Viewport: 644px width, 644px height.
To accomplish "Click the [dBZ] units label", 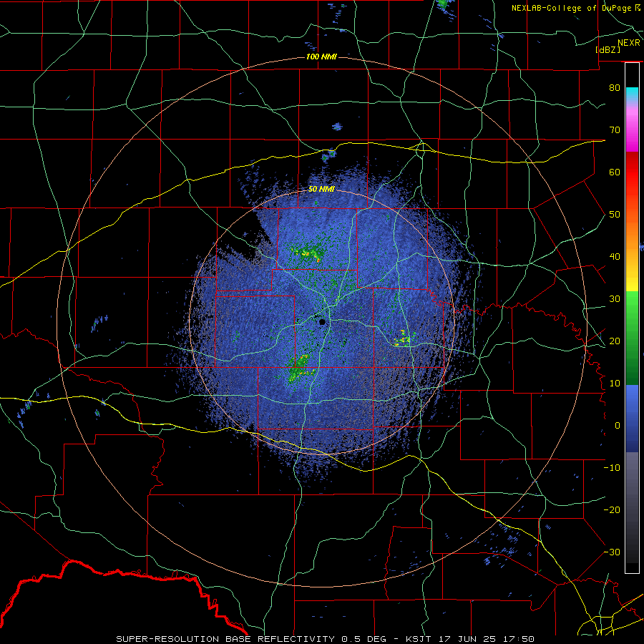I will (x=608, y=49).
